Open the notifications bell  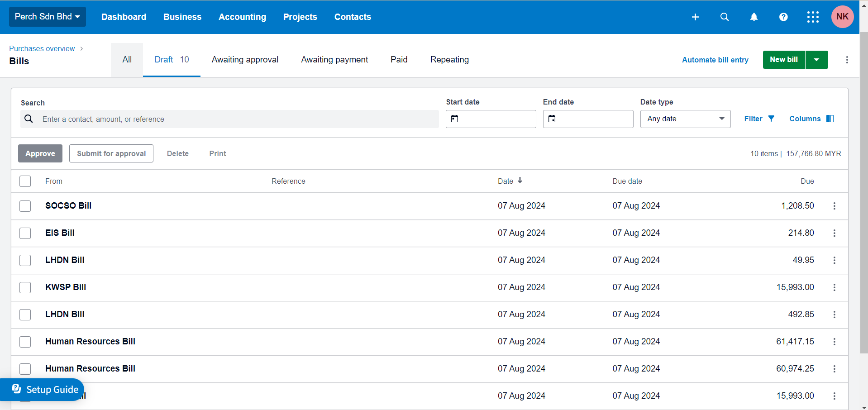754,17
